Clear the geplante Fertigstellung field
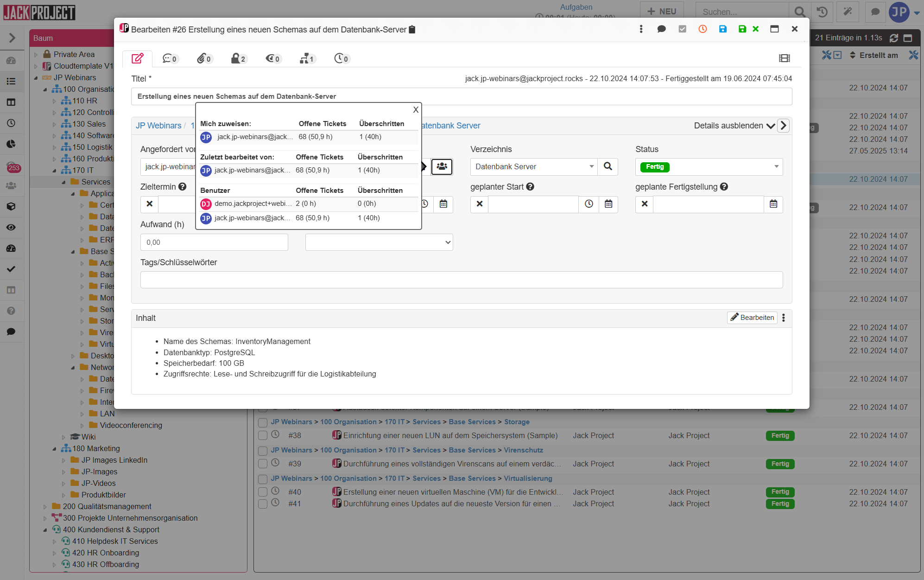Screen dimensions: 924x580 [x=645, y=204]
